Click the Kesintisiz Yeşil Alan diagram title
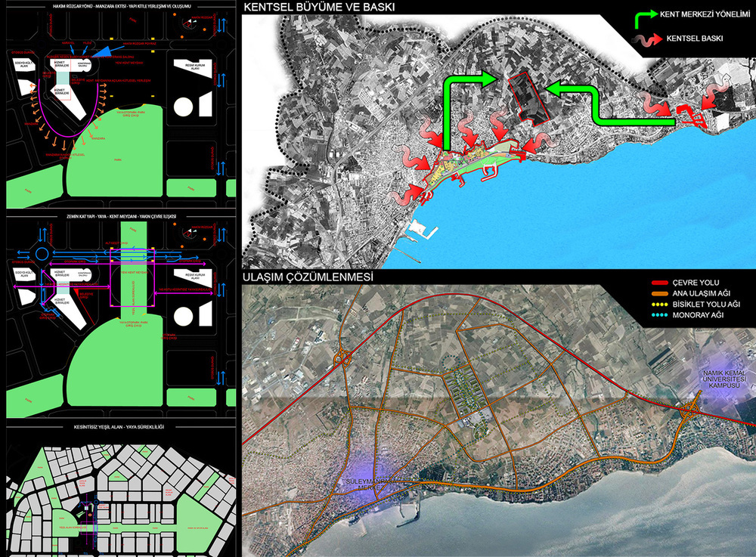The width and height of the screenshot is (756, 557). pos(119,427)
